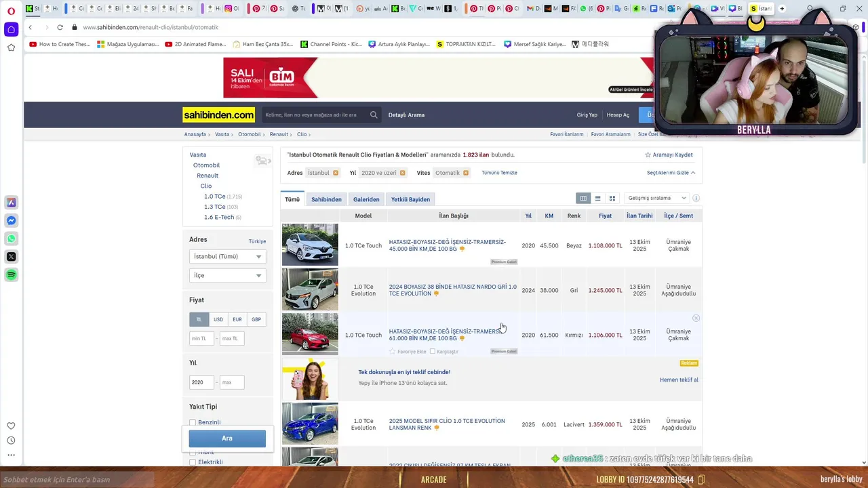Switch to grid gallery view icon

(612, 199)
